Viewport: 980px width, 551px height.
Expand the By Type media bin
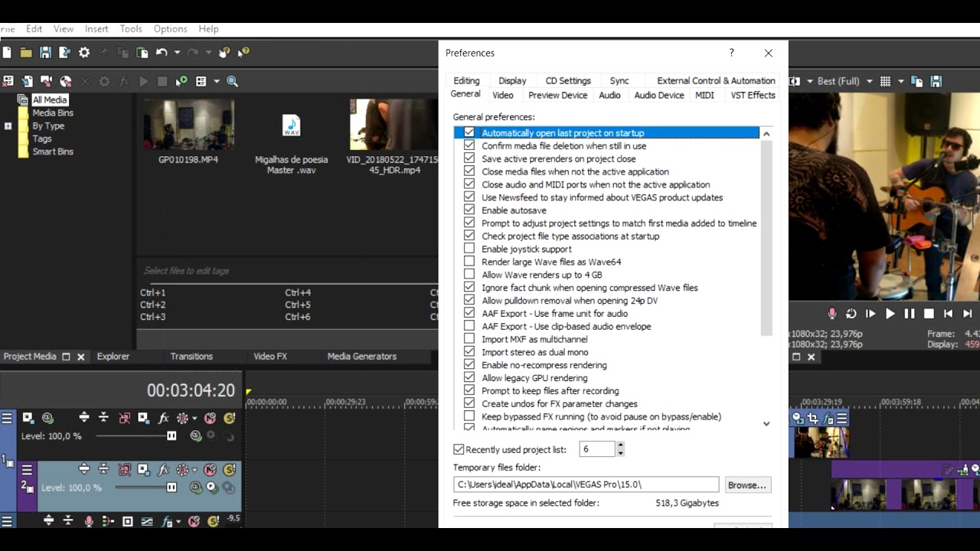8,126
